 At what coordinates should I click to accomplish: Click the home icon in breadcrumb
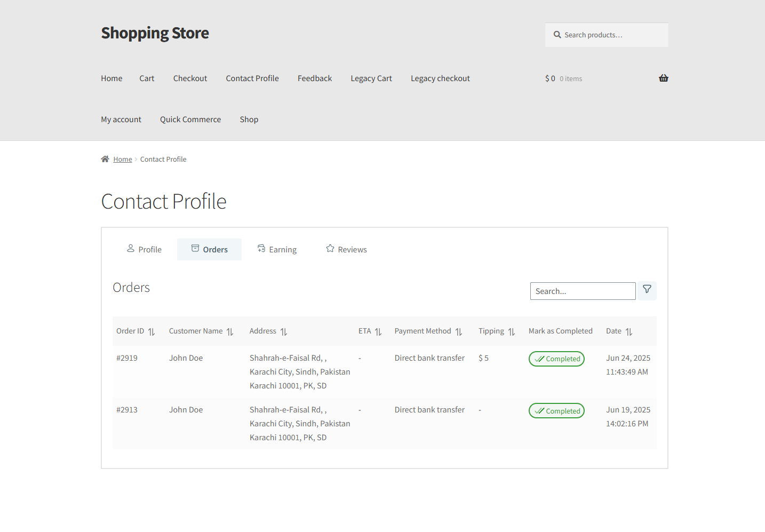105,159
